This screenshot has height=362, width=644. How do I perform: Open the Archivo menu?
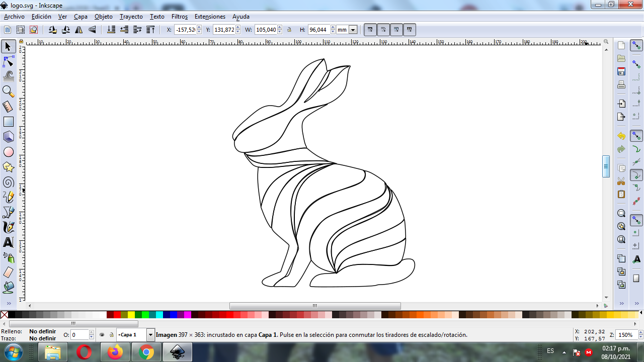[x=14, y=17]
